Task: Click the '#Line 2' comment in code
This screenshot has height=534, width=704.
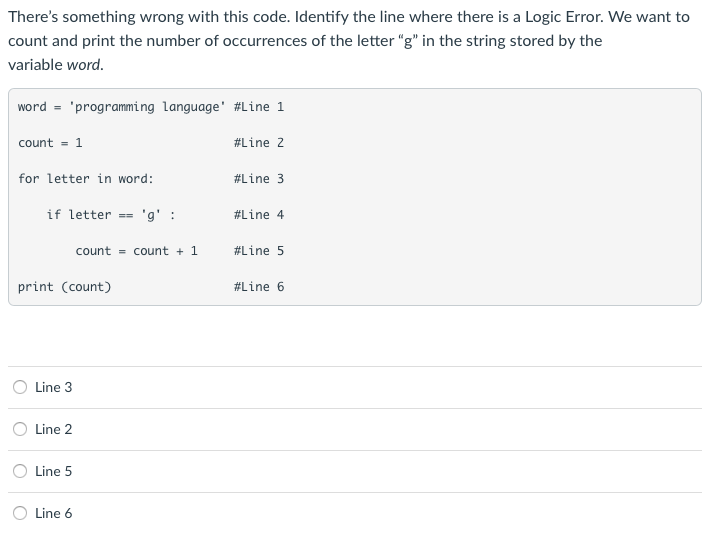Action: (259, 143)
